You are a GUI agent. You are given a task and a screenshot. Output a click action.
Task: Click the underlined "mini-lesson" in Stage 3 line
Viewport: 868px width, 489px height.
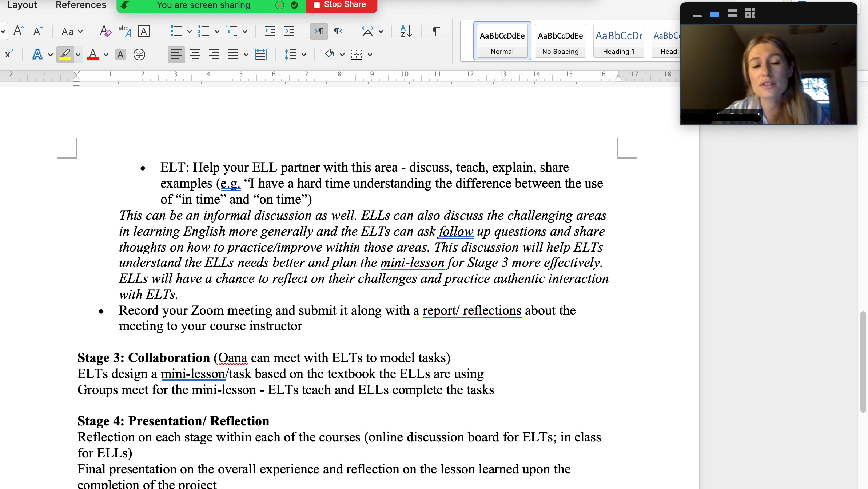193,374
